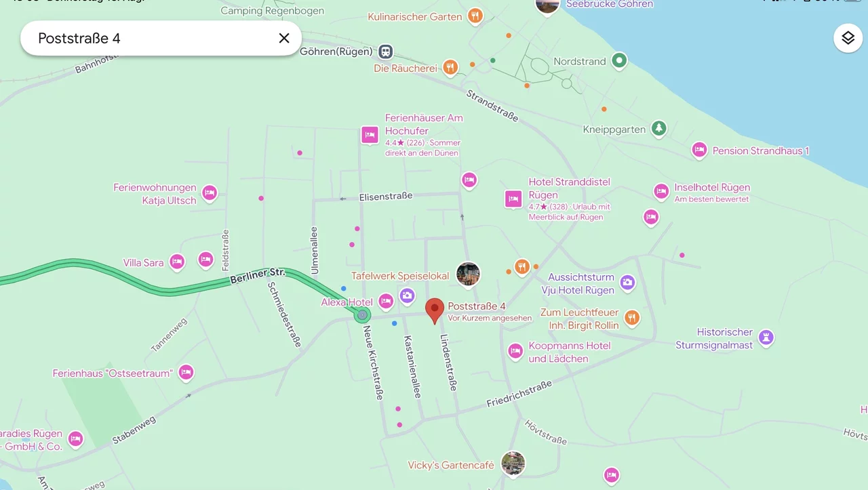Click the "Vor Kurzem angesehen" label

[490, 318]
